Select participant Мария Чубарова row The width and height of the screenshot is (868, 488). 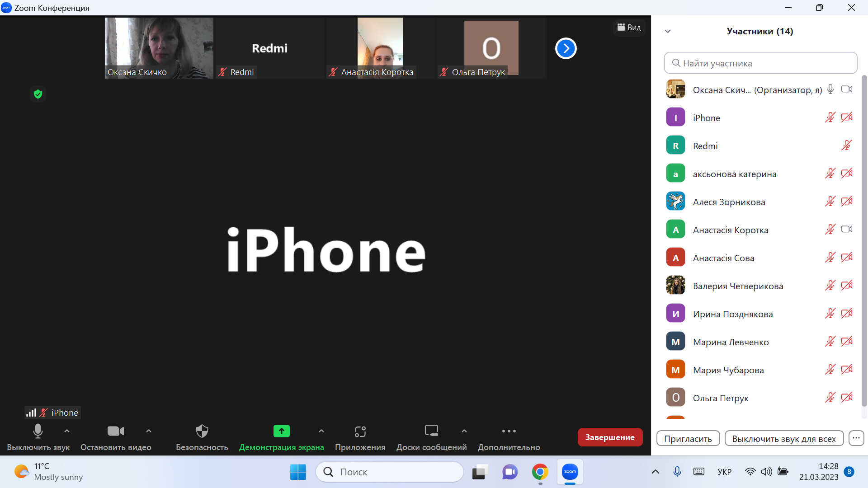point(760,370)
